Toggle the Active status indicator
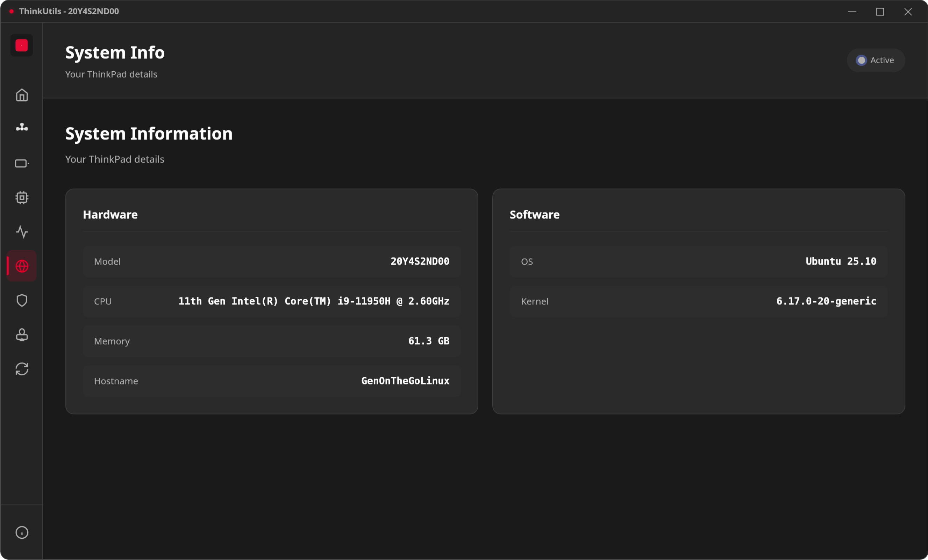The width and height of the screenshot is (928, 560). coord(875,60)
